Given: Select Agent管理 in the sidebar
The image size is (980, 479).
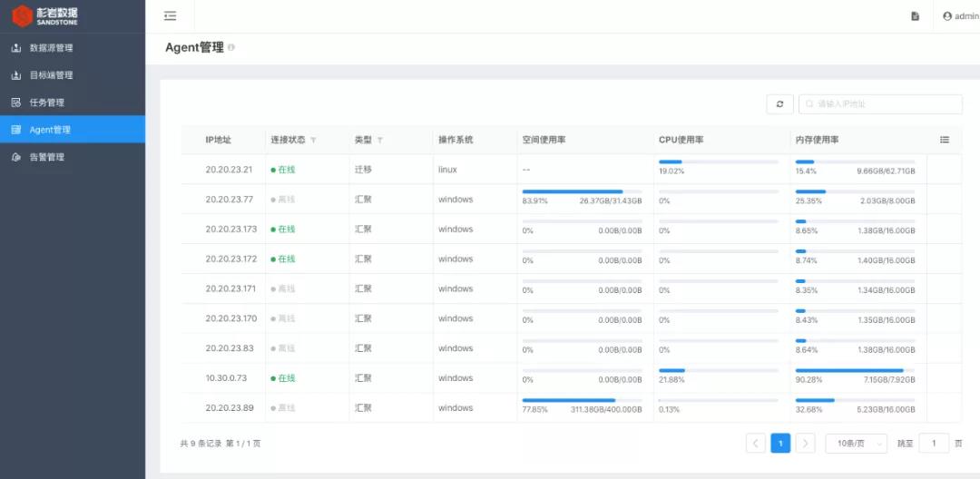Looking at the screenshot, I should coord(73,130).
